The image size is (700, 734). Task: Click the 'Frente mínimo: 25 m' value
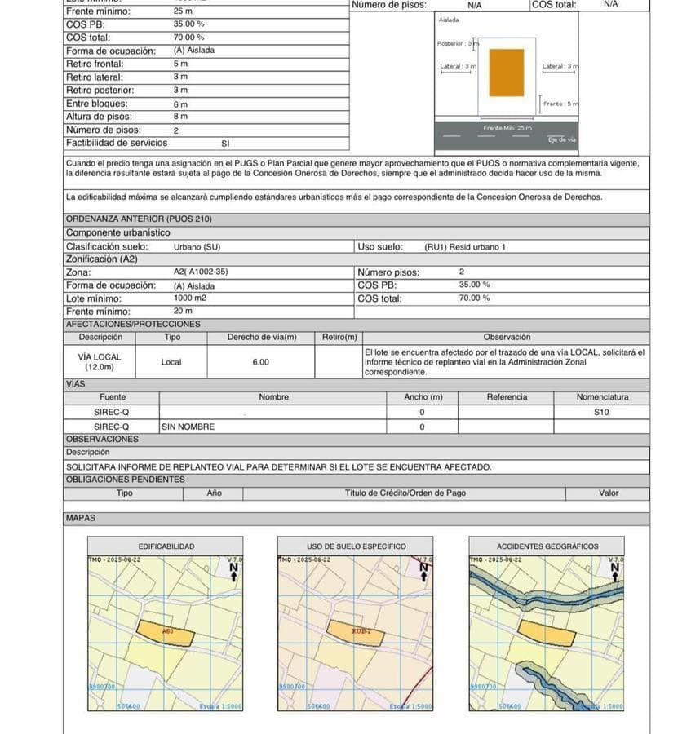[183, 11]
